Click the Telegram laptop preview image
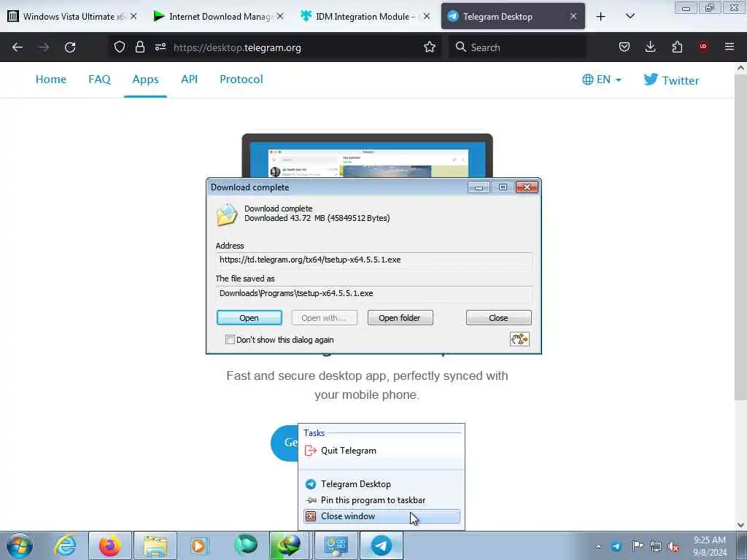Image resolution: width=747 pixels, height=560 pixels. (x=368, y=156)
